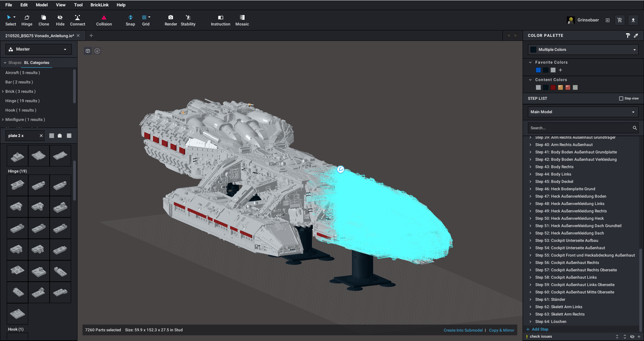
Task: Open the Master palette dropdown
Action: [39, 49]
